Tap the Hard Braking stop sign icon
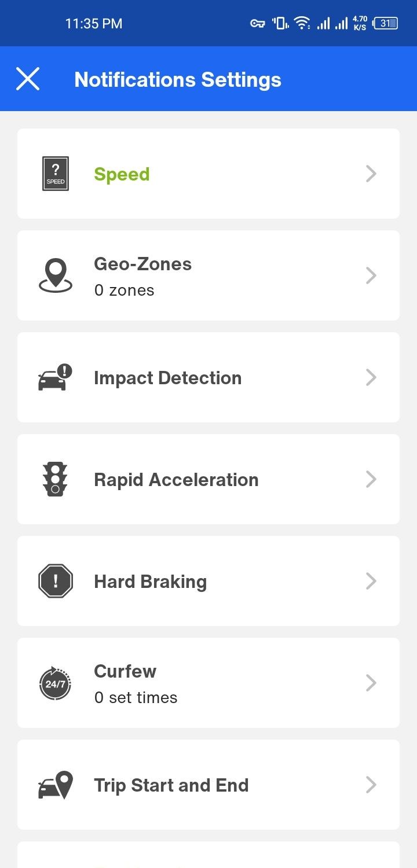 pos(56,581)
